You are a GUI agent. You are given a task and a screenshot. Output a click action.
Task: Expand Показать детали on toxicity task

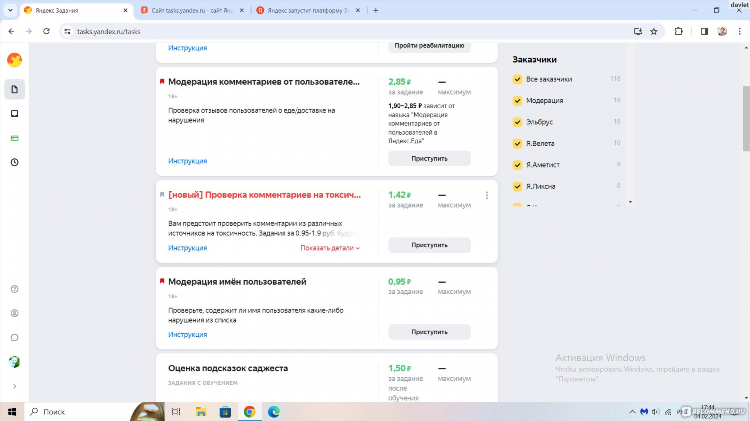(x=330, y=248)
